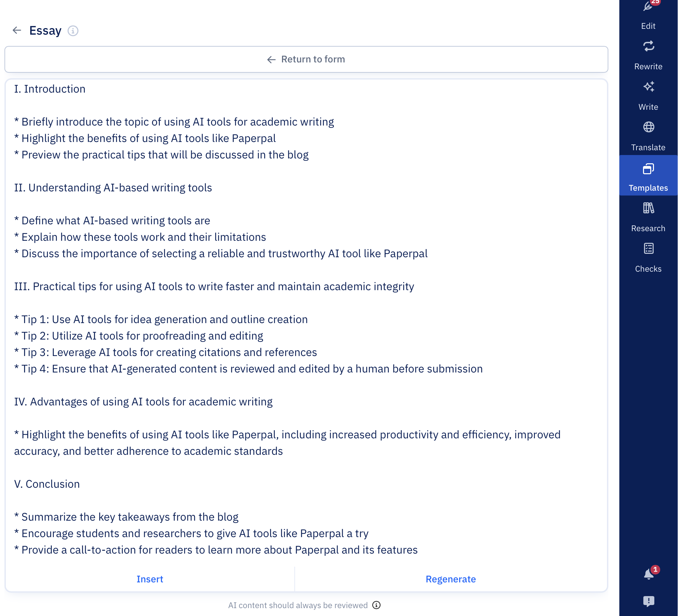Viewport: 678px width, 616px height.
Task: Open the Edit panel from the sidebar
Action: coord(648,17)
